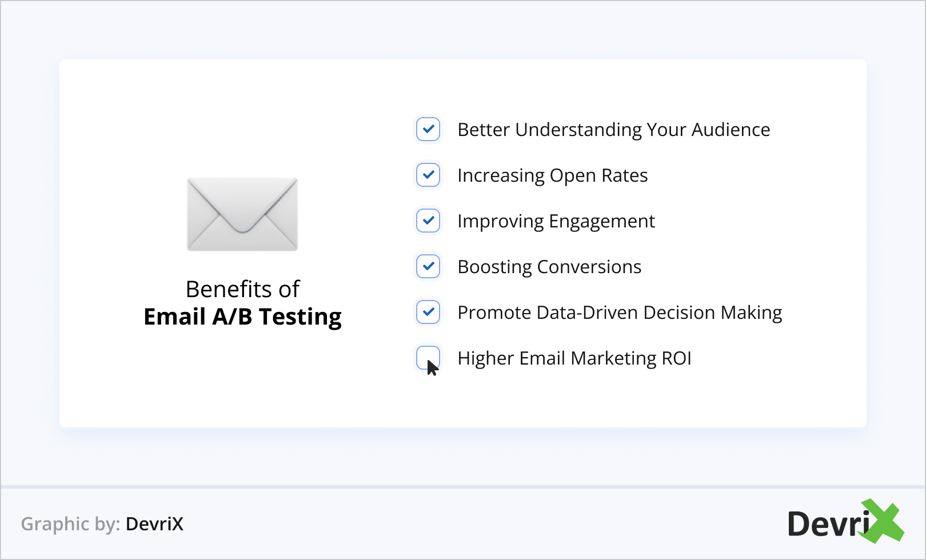Image resolution: width=926 pixels, height=560 pixels.
Task: Click the 'Better Understanding Your Audience' label
Action: (x=613, y=130)
